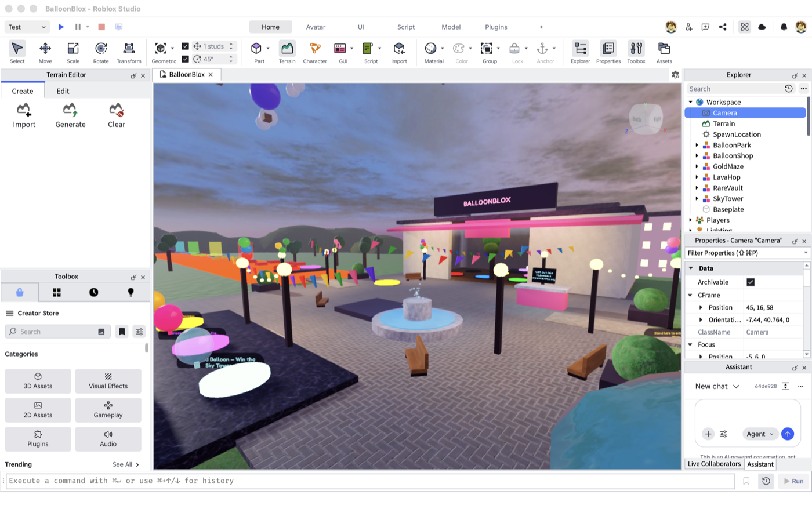The height and width of the screenshot is (509, 812).
Task: Import terrain in Terrain Editor
Action: (24, 115)
